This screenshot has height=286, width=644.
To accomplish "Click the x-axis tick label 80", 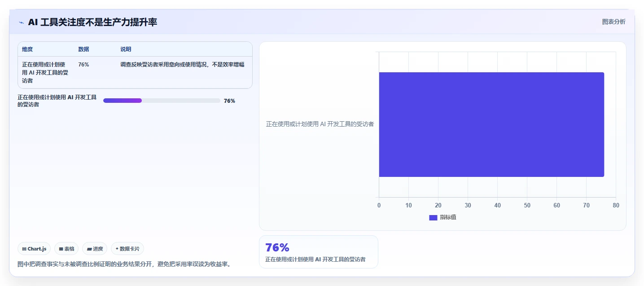I will (x=616, y=205).
